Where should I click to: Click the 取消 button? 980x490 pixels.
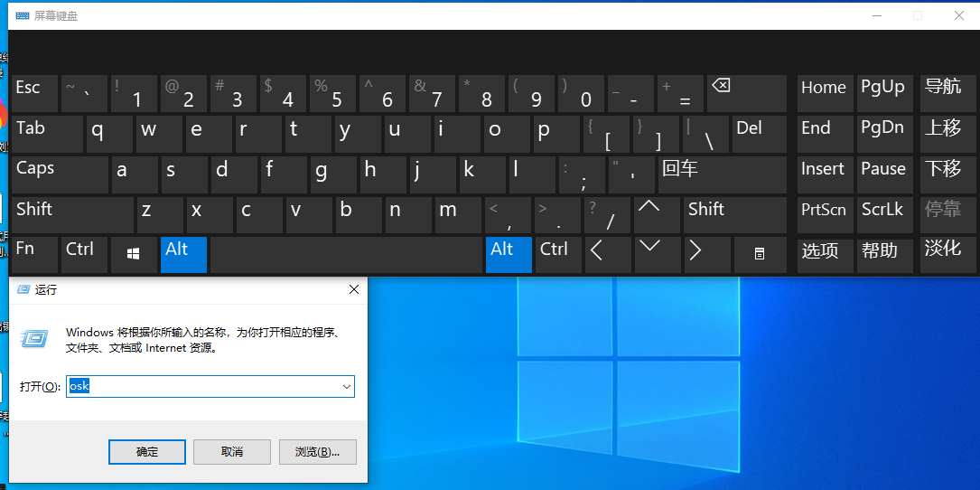click(232, 452)
